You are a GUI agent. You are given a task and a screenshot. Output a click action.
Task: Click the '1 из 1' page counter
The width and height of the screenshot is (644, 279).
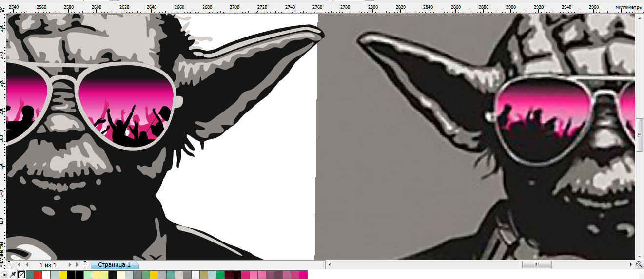tap(48, 265)
